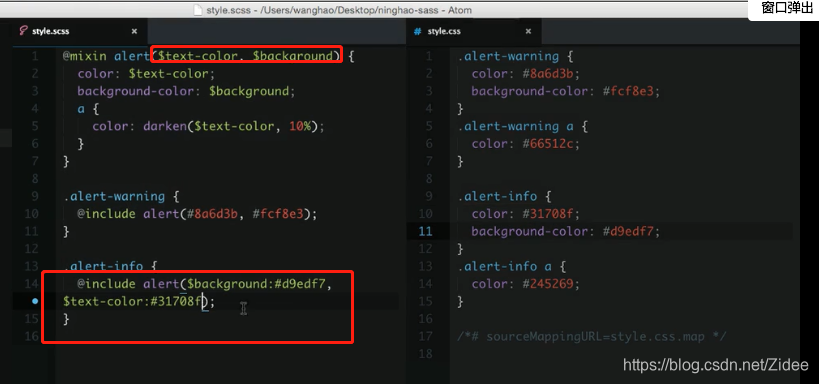Close the style.scss tab
The height and width of the screenshot is (384, 819).
[x=134, y=31]
